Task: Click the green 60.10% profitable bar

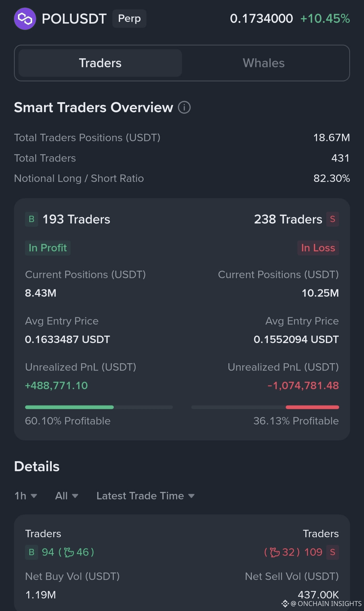Action: pos(69,407)
